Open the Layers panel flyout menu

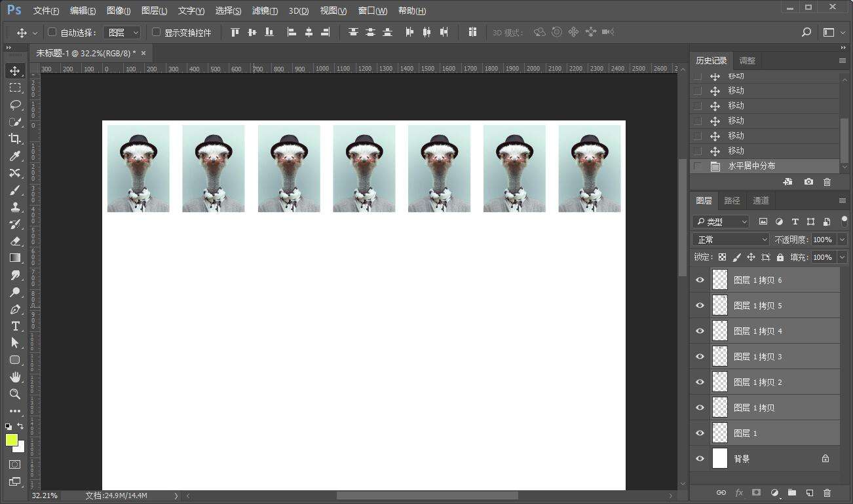pyautogui.click(x=843, y=201)
